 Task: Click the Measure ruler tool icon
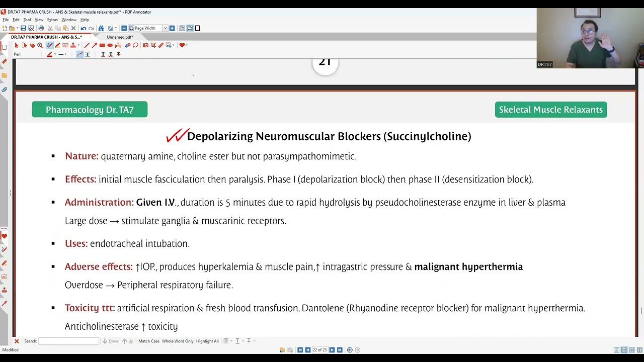click(161, 45)
